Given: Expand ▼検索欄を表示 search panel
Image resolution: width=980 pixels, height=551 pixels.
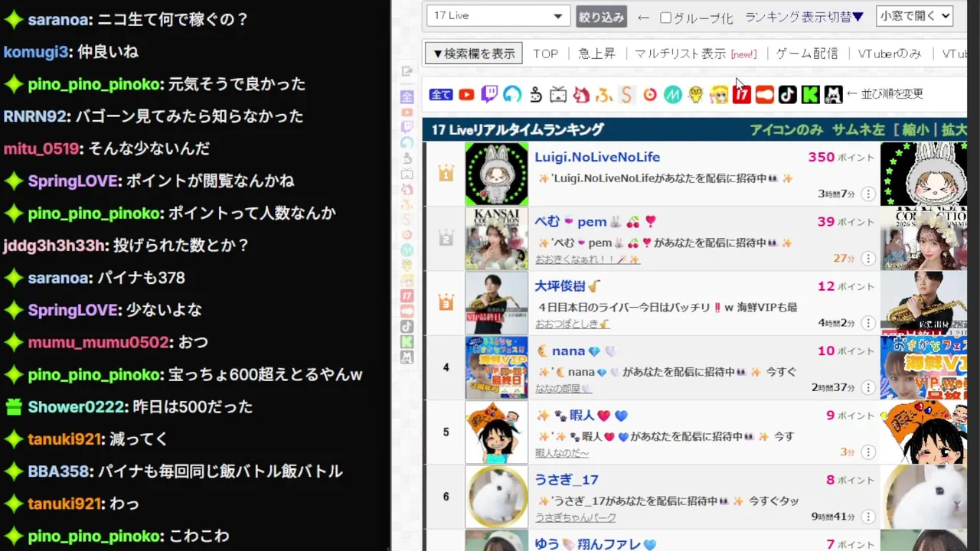Looking at the screenshot, I should click(x=473, y=54).
